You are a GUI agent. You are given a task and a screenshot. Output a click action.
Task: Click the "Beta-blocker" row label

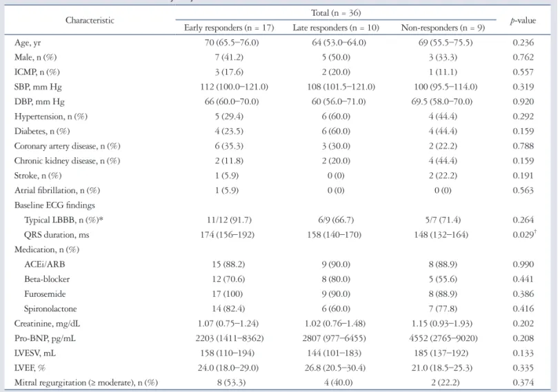tap(47, 279)
